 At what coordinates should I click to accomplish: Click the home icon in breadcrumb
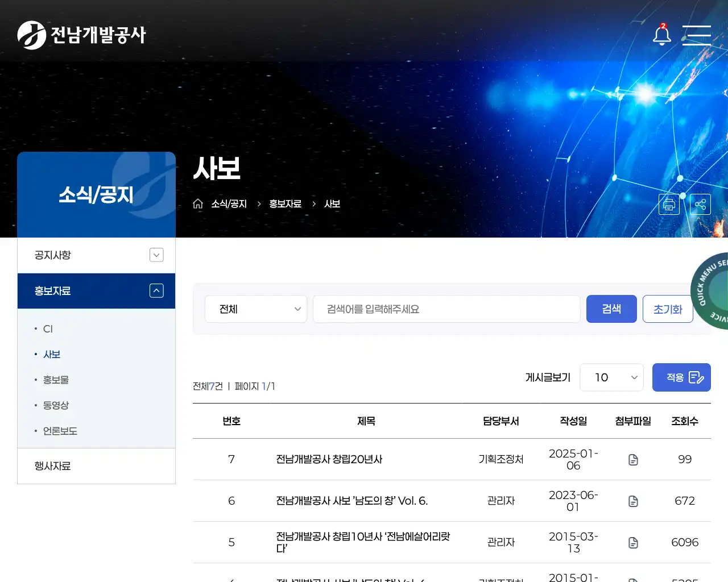click(198, 203)
